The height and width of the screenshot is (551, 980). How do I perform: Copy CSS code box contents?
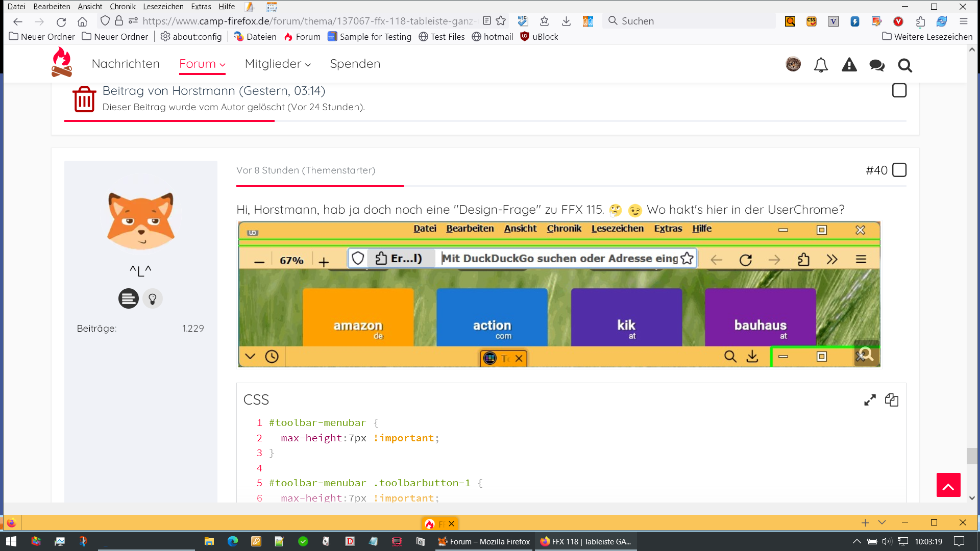892,400
